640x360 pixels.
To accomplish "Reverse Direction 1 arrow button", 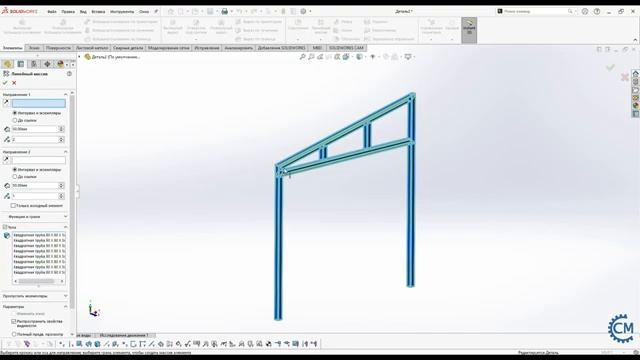I will tap(6, 103).
